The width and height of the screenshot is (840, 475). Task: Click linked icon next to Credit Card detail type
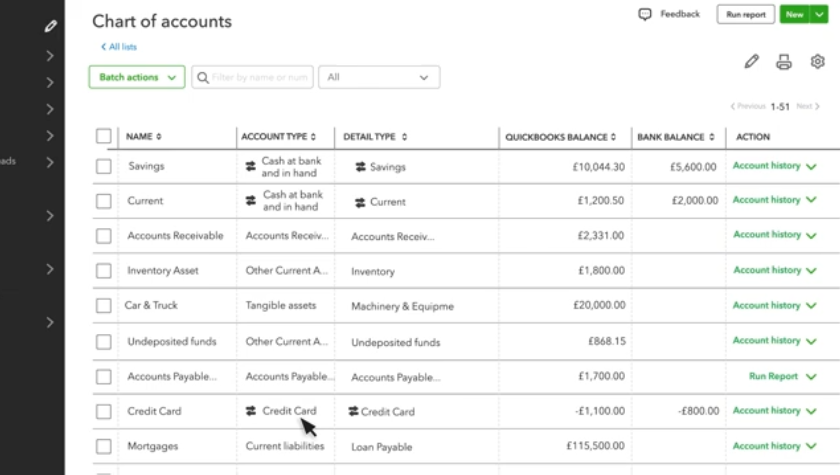coord(353,411)
